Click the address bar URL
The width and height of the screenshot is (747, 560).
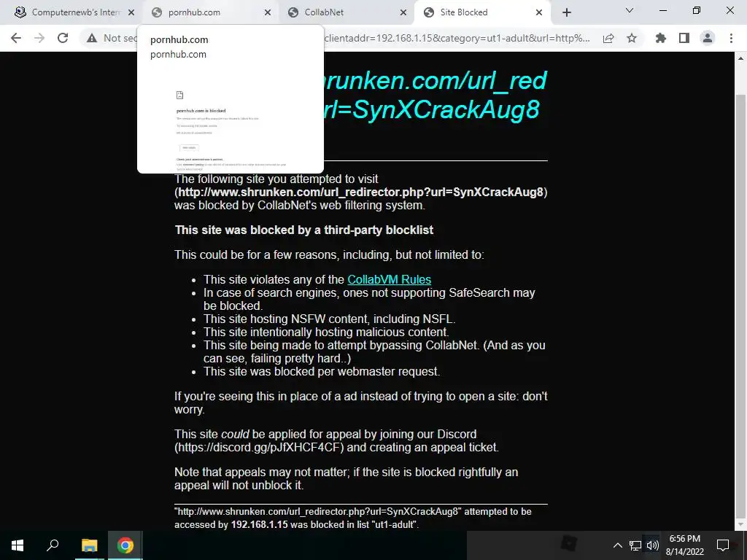457,38
